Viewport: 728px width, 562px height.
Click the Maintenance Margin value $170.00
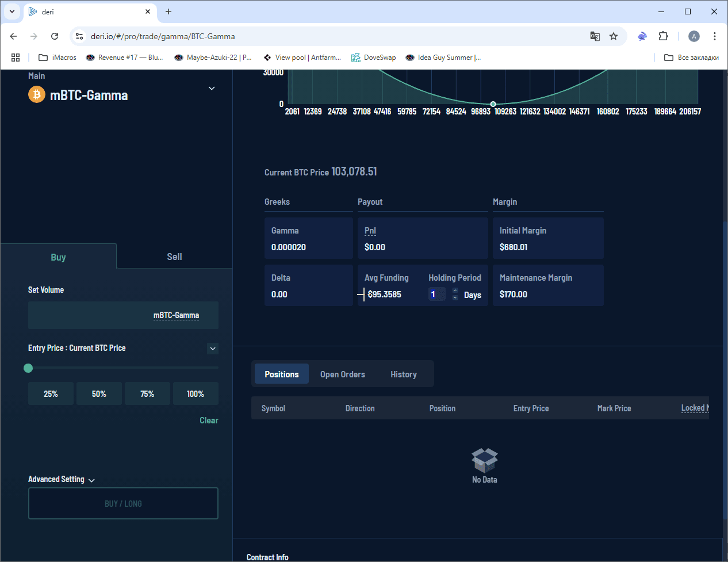point(514,294)
